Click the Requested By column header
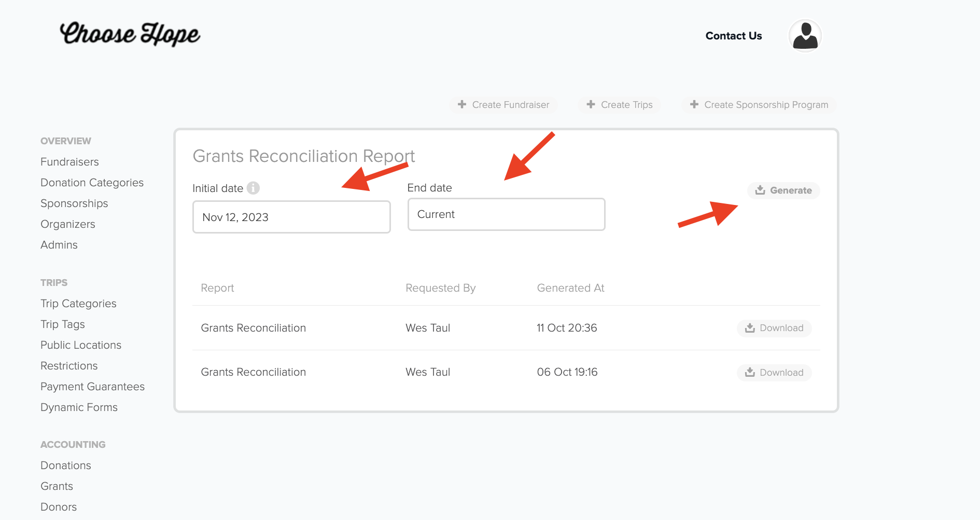The image size is (980, 520). click(440, 288)
